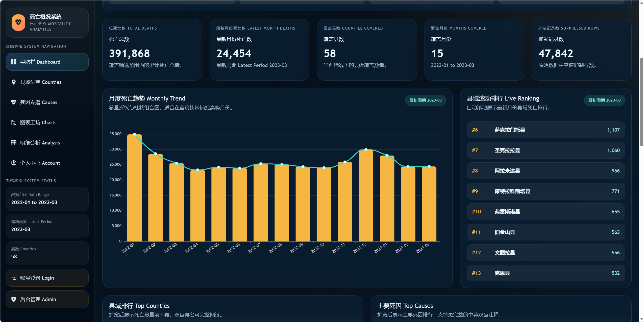Viewport: 644px width, 322px height.
Task: Select the 2022-01 bar in Monthly Trend
Action: (134, 188)
